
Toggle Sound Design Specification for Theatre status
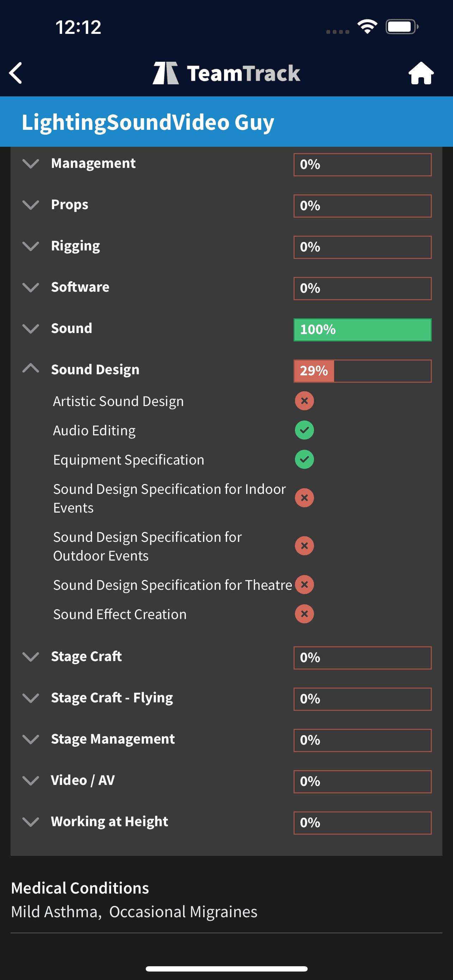click(x=304, y=585)
